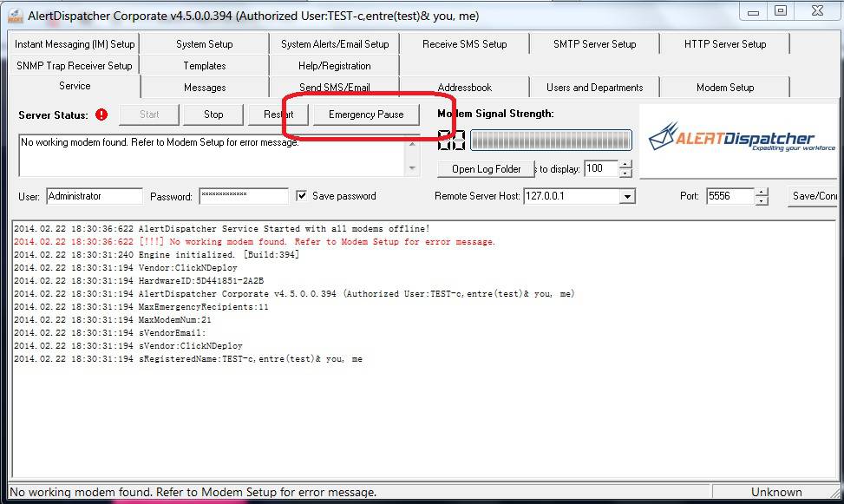Click the modem error text in the Server Status message box
This screenshot has height=504, width=844.
160,142
